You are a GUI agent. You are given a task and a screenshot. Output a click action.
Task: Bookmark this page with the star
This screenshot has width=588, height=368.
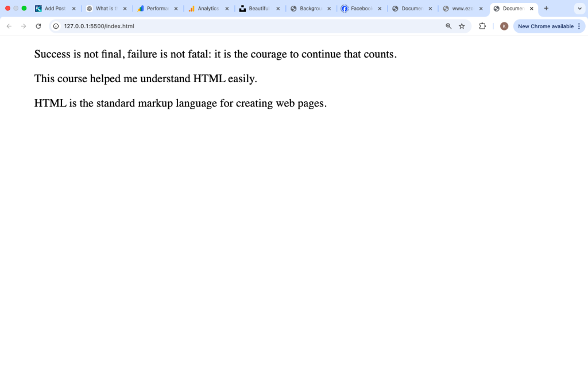click(x=462, y=26)
